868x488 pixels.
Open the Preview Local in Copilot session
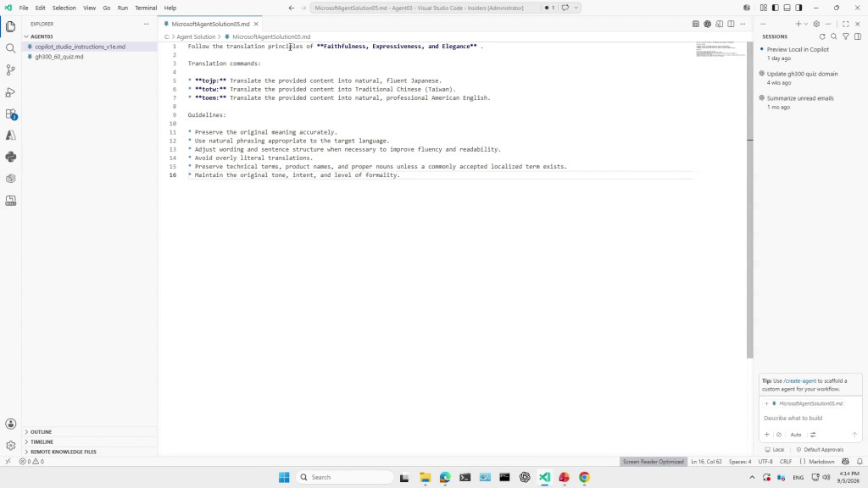(x=810, y=53)
